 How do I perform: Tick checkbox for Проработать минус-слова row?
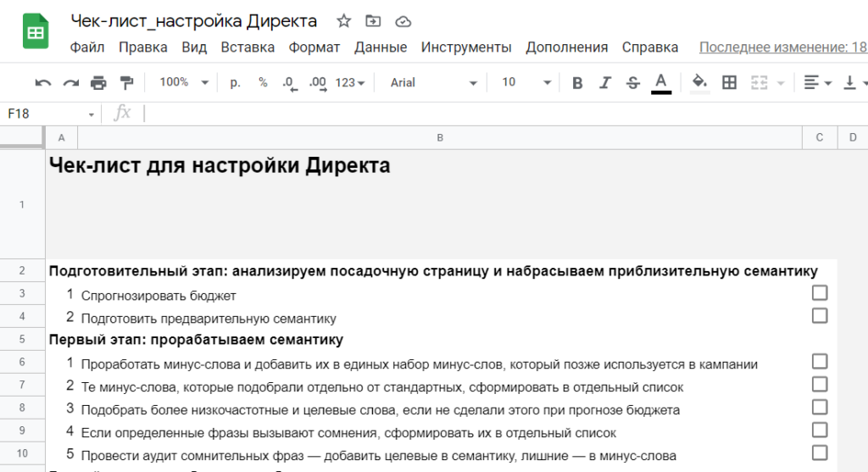[x=820, y=361]
